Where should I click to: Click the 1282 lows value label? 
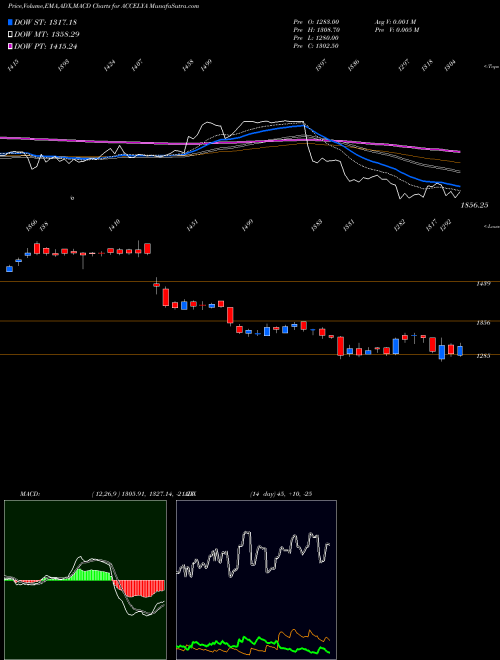[x=399, y=226]
